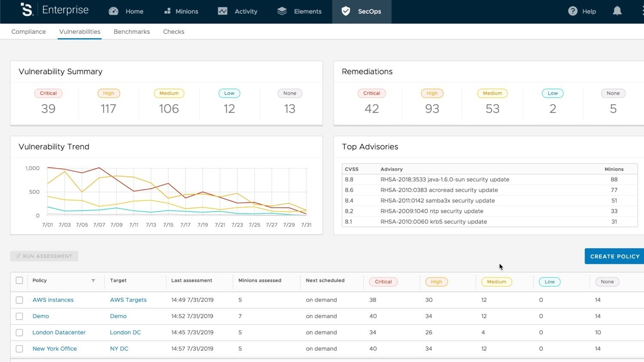Switch to the Checks tab

(x=173, y=31)
